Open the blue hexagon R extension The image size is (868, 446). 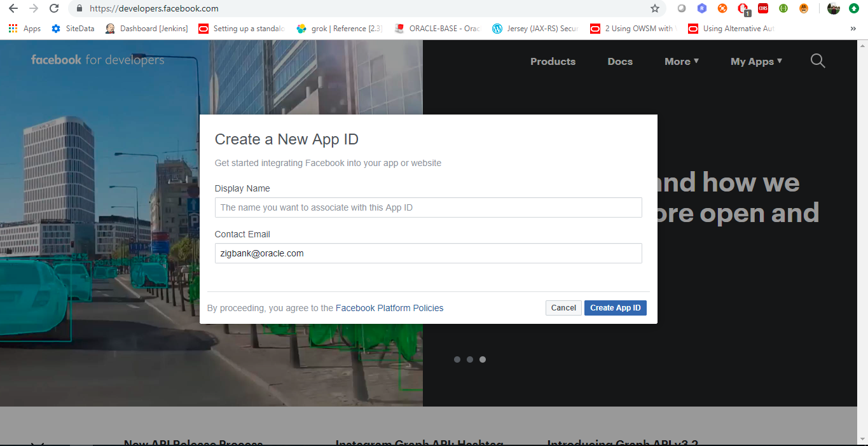(702, 8)
